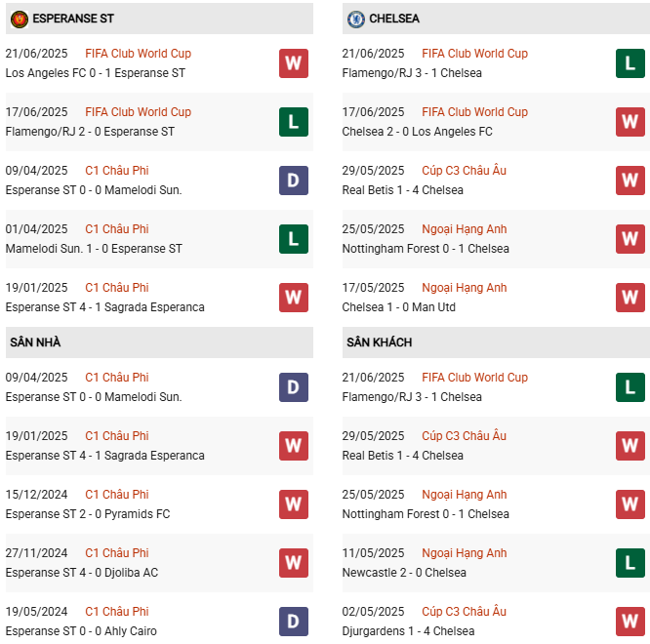Open the SÂN KHÁCH section header
This screenshot has width=650, height=644.
tap(379, 342)
